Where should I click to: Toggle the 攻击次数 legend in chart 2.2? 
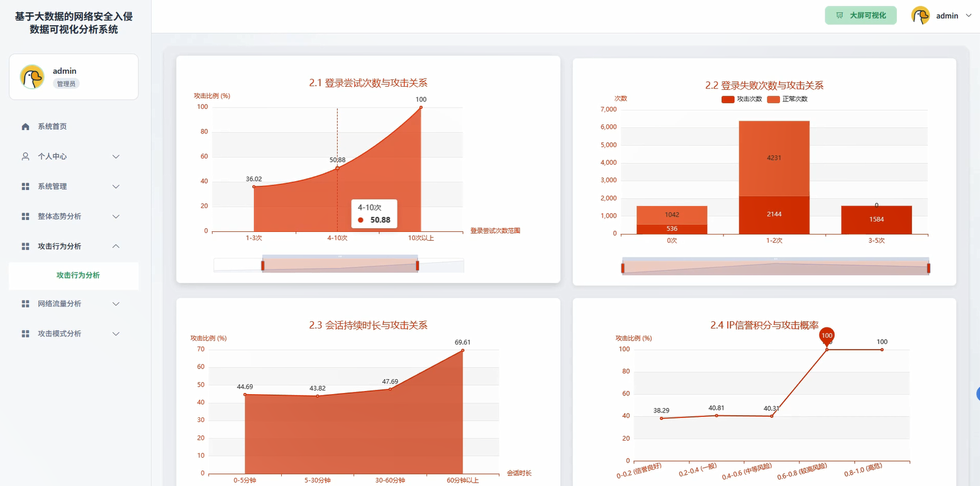[x=741, y=99]
